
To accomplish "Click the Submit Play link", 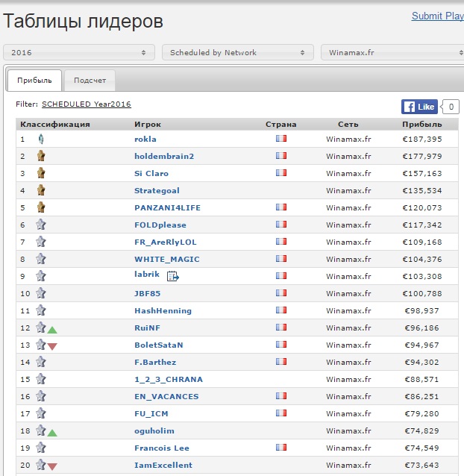I will pos(438,16).
